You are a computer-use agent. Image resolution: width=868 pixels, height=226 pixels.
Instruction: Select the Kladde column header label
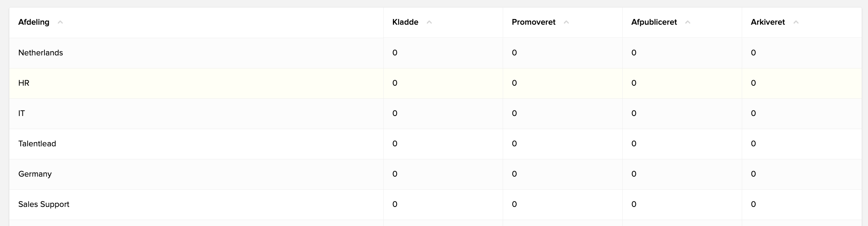[x=405, y=22]
